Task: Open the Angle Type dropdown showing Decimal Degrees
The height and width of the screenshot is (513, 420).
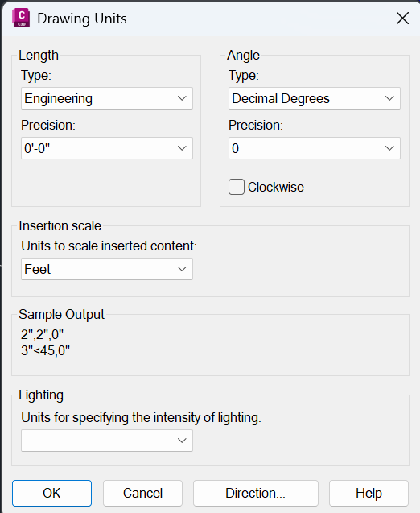Action: 315,98
